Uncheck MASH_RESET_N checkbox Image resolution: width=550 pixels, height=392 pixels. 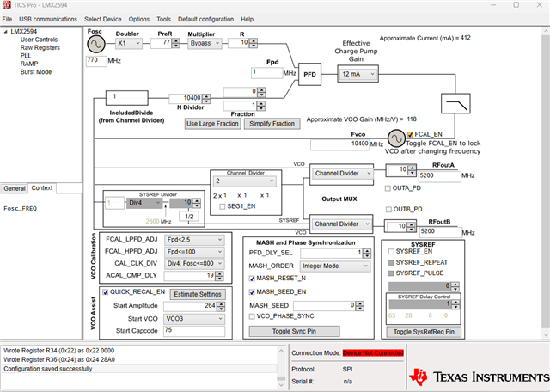252,279
